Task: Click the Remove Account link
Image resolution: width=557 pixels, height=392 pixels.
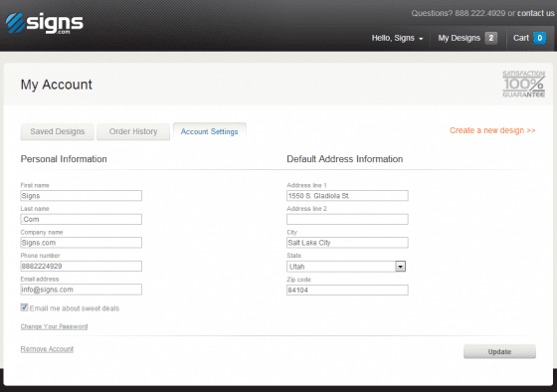Action: [x=47, y=349]
